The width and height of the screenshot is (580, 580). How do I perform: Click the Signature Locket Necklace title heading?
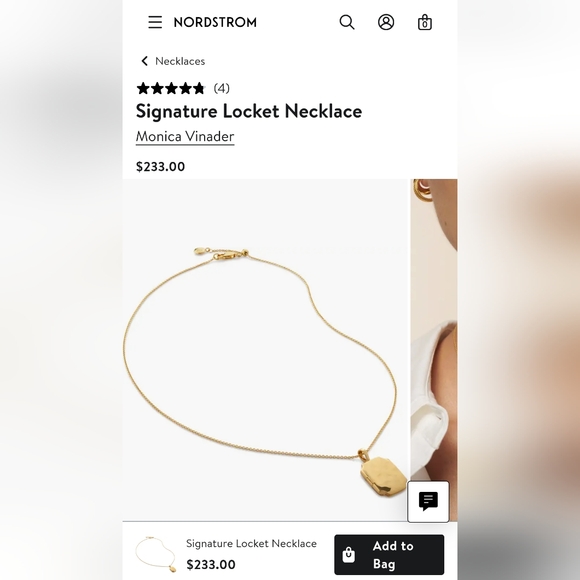[249, 111]
